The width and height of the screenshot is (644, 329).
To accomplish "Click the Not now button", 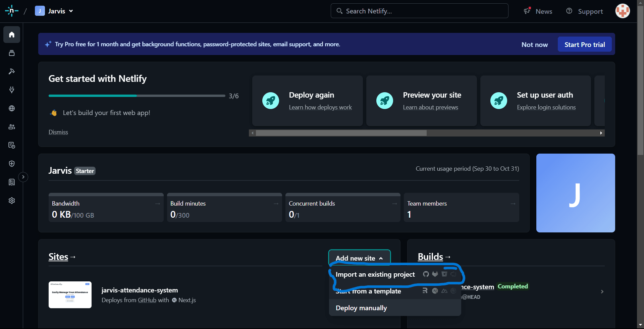I will 535,45.
